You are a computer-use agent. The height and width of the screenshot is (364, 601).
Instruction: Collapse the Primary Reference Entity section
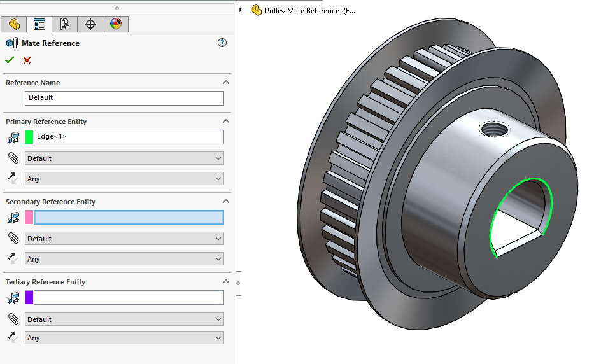(225, 122)
